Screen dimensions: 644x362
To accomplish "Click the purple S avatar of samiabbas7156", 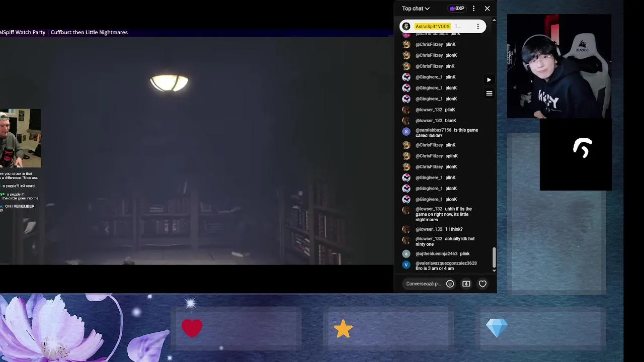I will (407, 132).
